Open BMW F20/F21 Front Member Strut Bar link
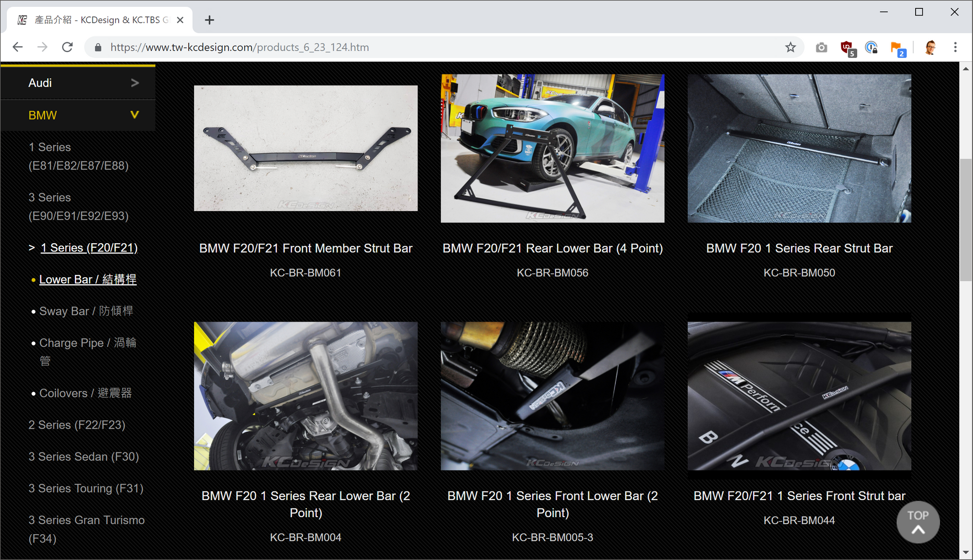973x560 pixels. tap(306, 248)
